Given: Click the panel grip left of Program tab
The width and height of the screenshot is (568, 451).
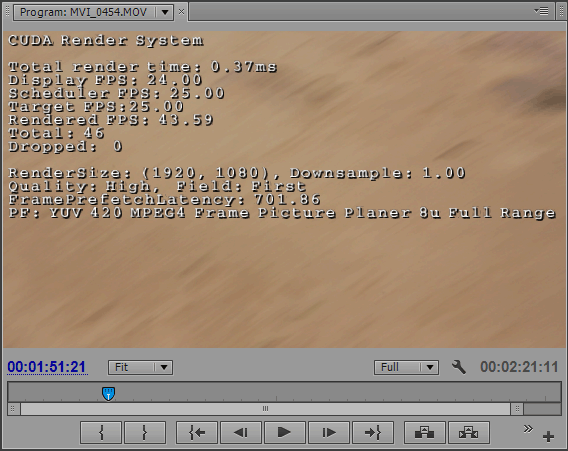Looking at the screenshot, I should pyautogui.click(x=7, y=12).
